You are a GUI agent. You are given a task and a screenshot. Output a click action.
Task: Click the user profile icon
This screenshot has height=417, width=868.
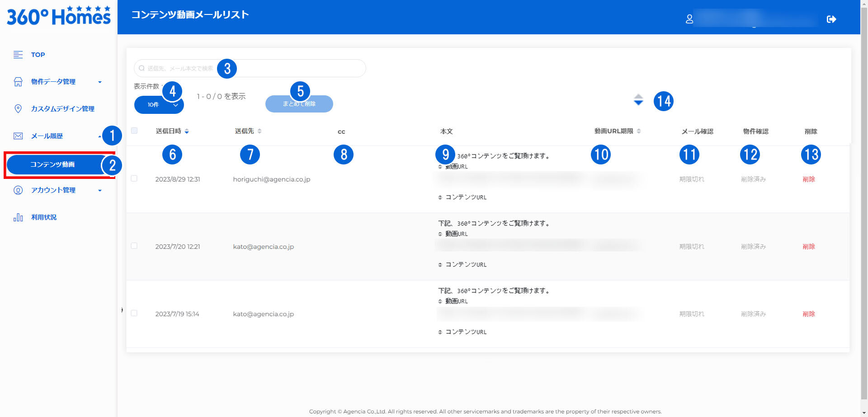point(689,19)
